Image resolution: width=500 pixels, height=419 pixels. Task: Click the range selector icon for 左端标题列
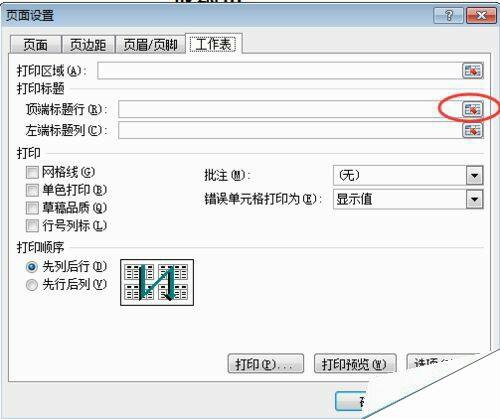[x=472, y=130]
